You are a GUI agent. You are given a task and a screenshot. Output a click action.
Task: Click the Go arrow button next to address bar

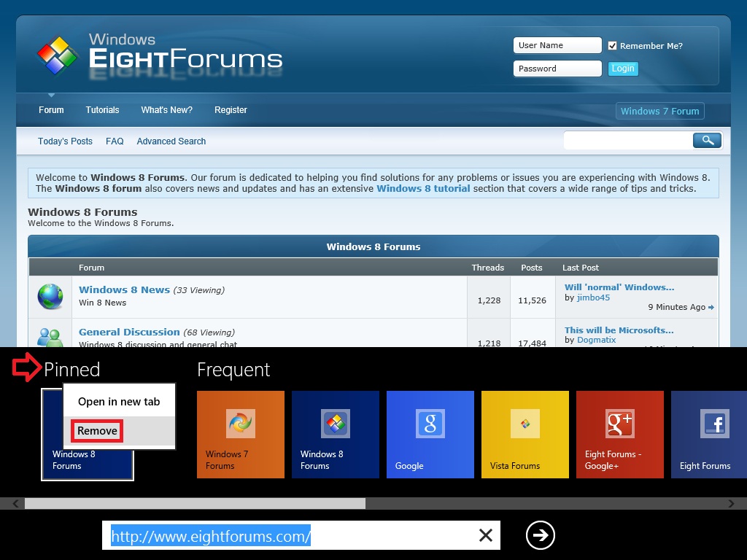pyautogui.click(x=541, y=535)
